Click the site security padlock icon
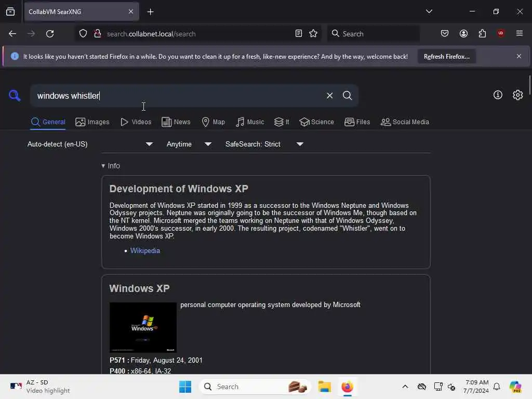Image resolution: width=532 pixels, height=399 pixels. (98, 34)
